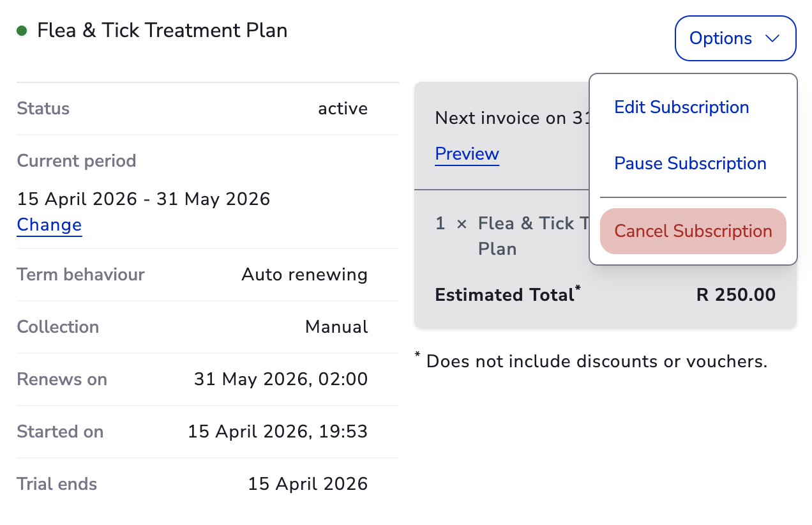Screen dimensions: 812x525
Task: Click the Change link under Current period
Action: 49,225
